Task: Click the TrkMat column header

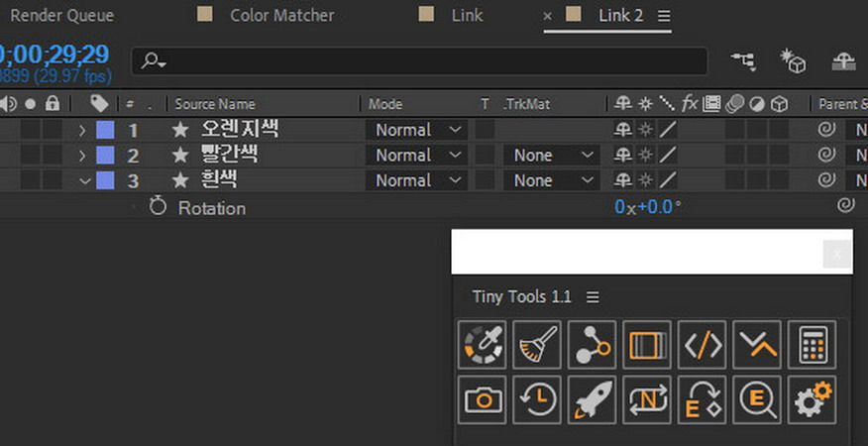Action: pyautogui.click(x=526, y=104)
